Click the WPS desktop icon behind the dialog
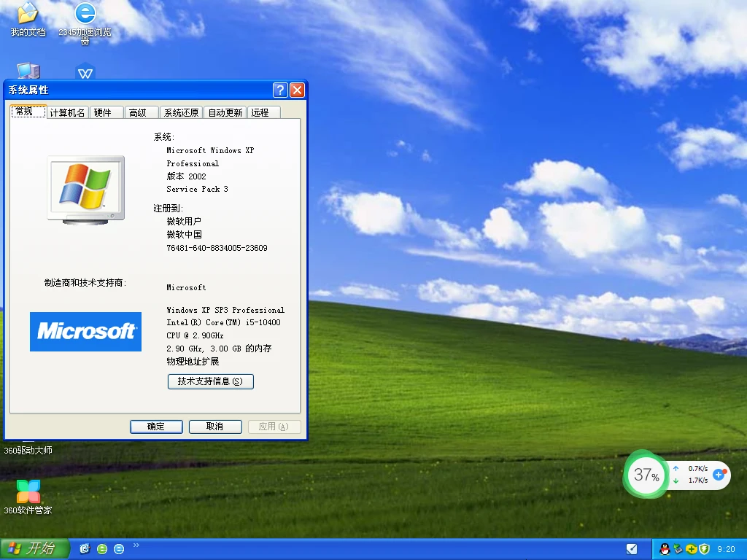Image resolution: width=747 pixels, height=560 pixels. click(85, 71)
